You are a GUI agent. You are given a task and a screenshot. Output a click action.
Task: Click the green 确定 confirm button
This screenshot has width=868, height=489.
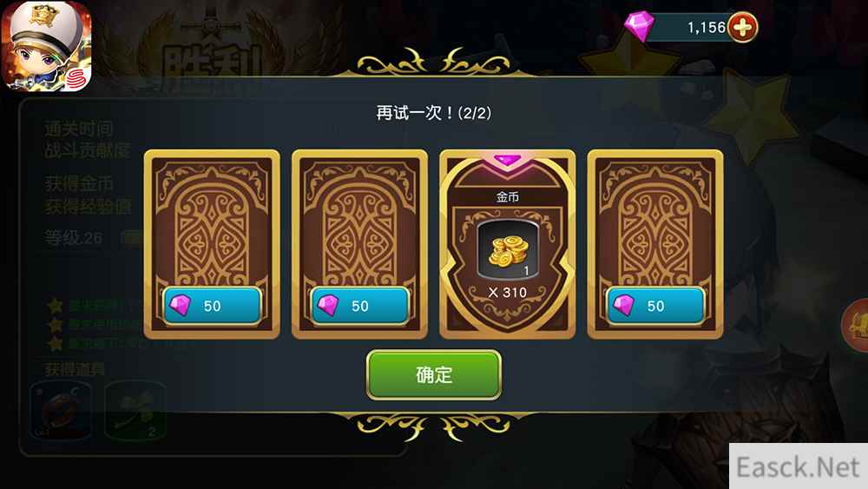[434, 375]
